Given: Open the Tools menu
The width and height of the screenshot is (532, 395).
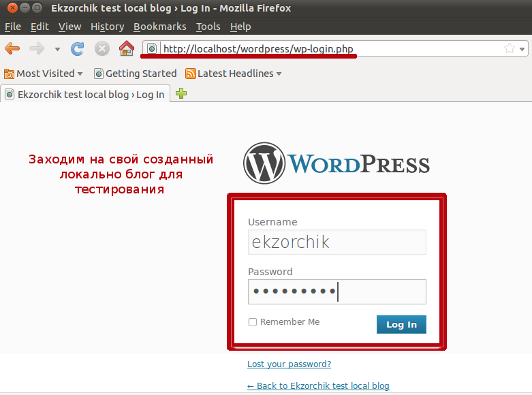Looking at the screenshot, I should tap(208, 27).
